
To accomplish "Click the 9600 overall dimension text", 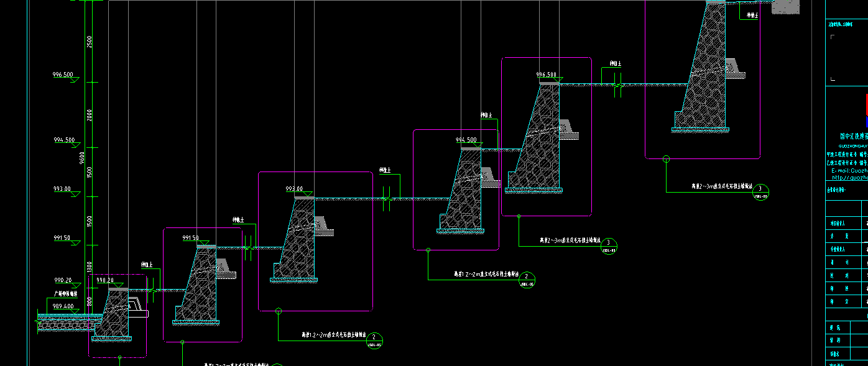I will tap(83, 158).
